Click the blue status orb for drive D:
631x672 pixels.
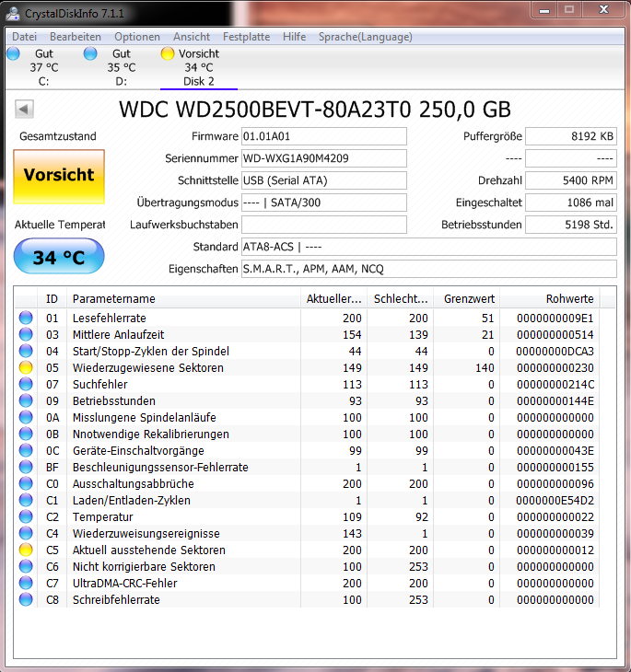90,53
